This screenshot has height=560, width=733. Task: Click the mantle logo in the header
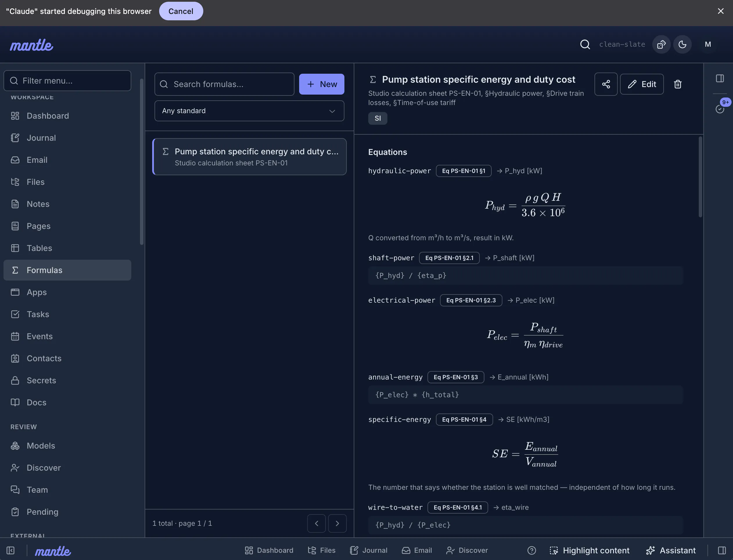pos(31,45)
